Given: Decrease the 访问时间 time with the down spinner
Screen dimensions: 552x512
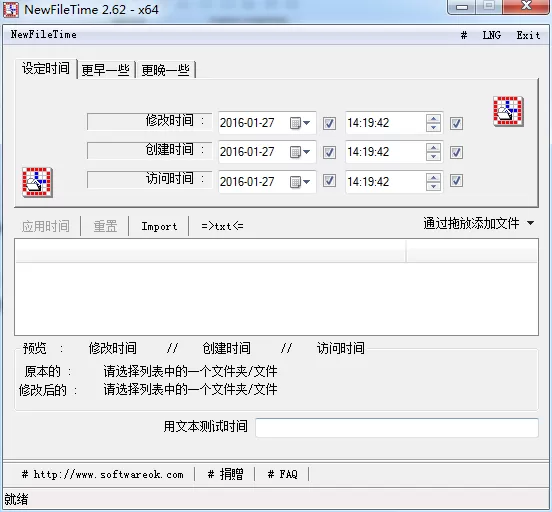Looking at the screenshot, I should click(x=433, y=186).
